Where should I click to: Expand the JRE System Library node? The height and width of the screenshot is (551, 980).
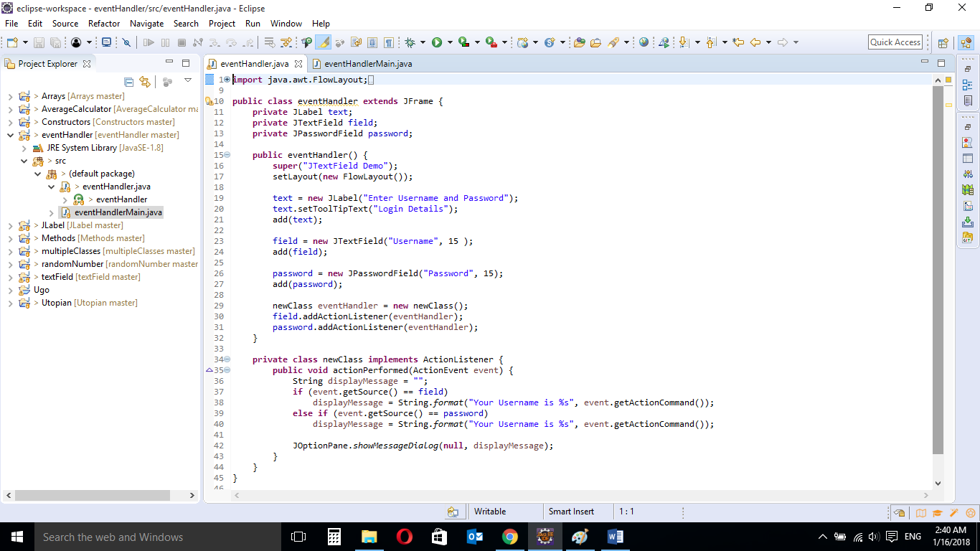[x=24, y=148]
